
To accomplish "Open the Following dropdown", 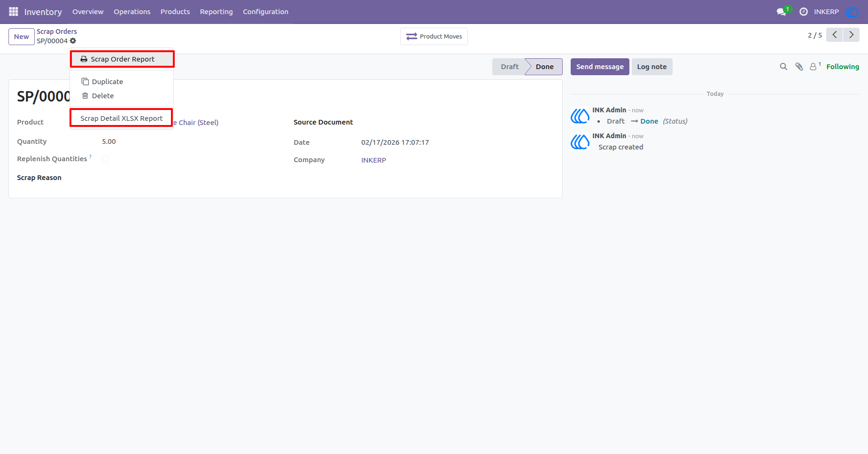I will pos(843,67).
